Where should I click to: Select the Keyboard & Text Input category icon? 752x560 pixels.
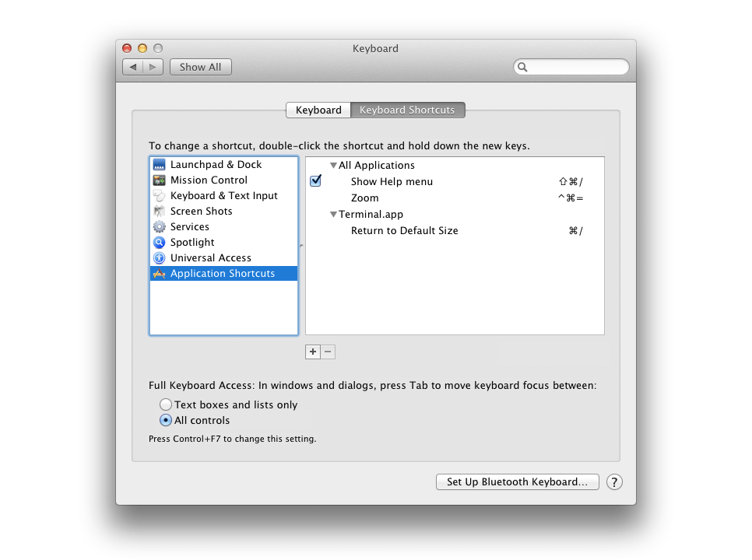pos(159,195)
